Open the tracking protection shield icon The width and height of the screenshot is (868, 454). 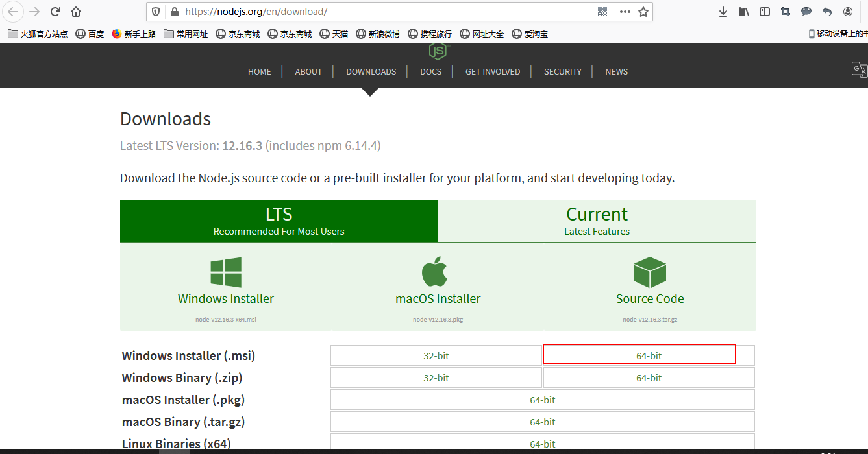click(x=155, y=11)
